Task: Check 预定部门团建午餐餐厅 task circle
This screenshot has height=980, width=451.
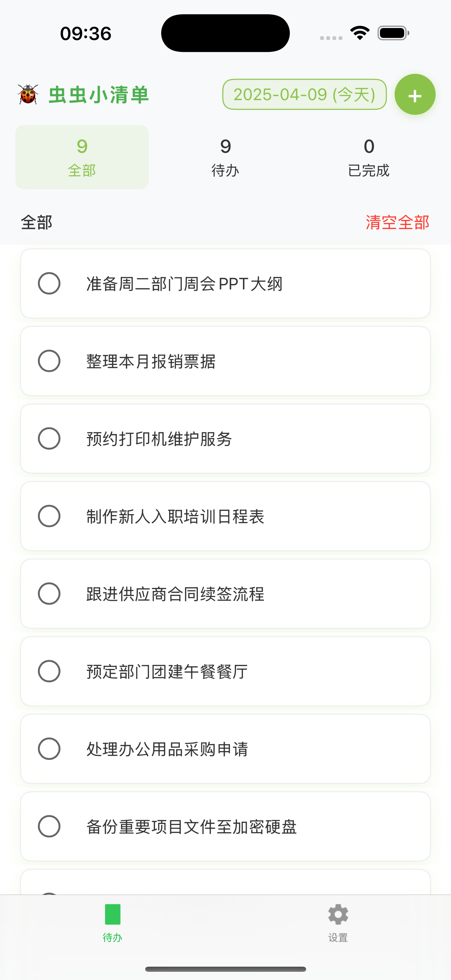Action: point(49,671)
